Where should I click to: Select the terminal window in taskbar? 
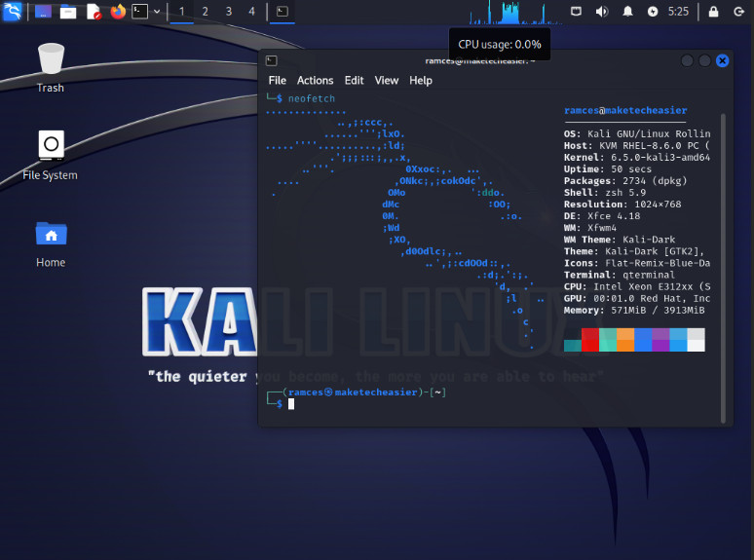coord(283,11)
